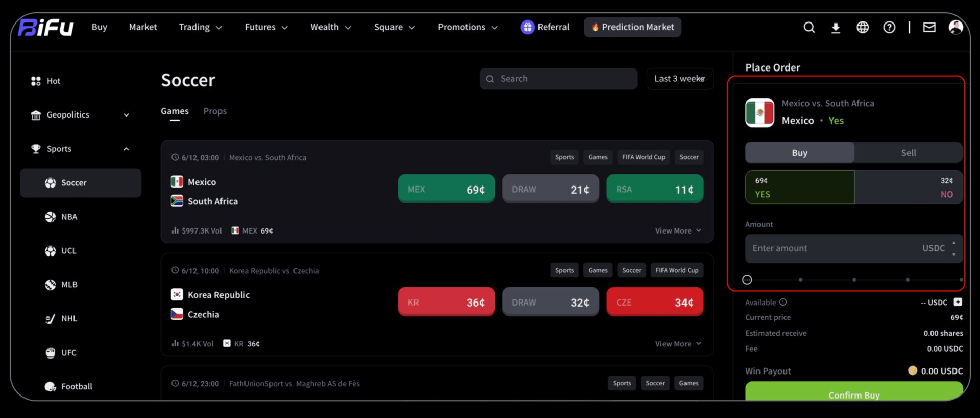The height and width of the screenshot is (418, 980).
Task: Click the UCL sidebar icon
Action: 50,251
